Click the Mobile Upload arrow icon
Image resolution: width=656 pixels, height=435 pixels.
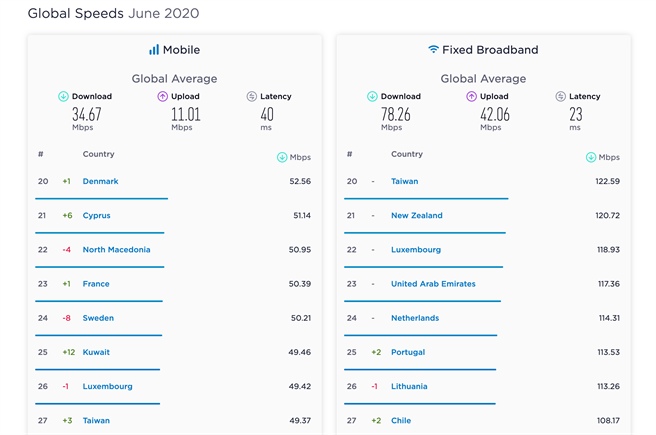coord(162,97)
